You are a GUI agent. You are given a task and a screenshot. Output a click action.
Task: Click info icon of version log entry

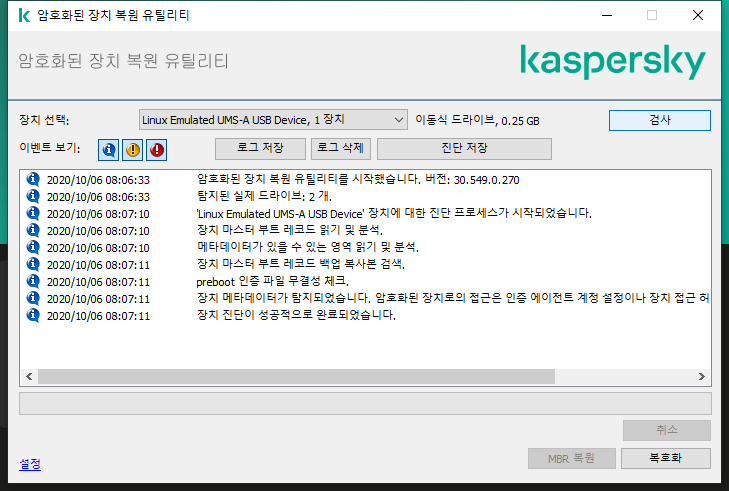pyautogui.click(x=33, y=179)
